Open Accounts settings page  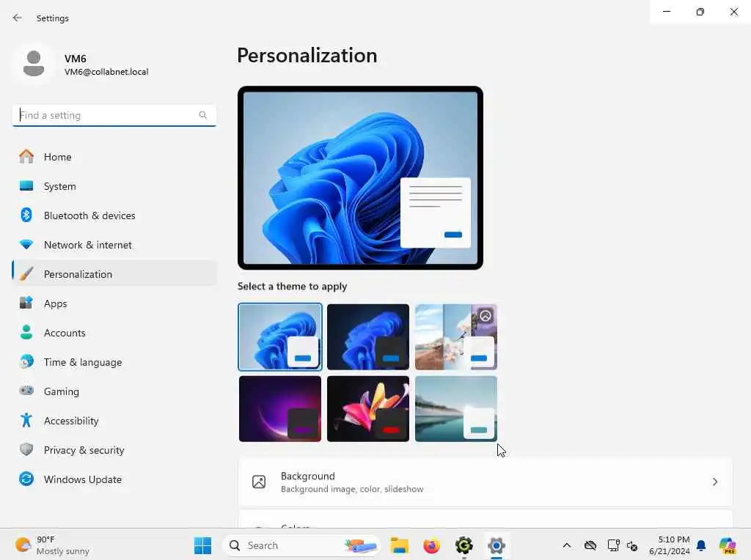[x=114, y=332]
